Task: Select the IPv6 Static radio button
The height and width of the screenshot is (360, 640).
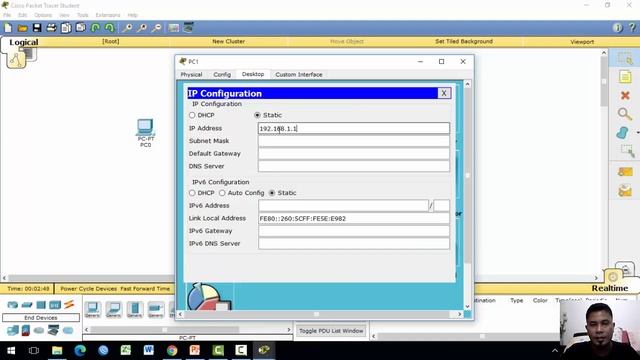Action: click(x=272, y=193)
